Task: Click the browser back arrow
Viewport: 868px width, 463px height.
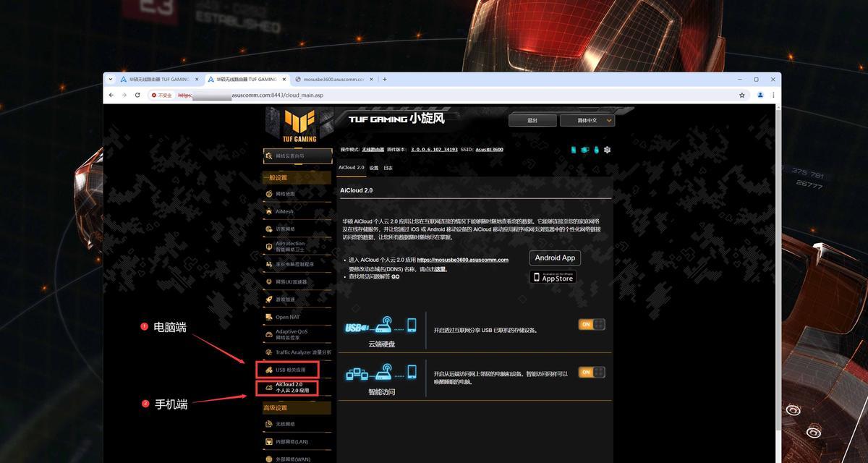Action: tap(111, 95)
